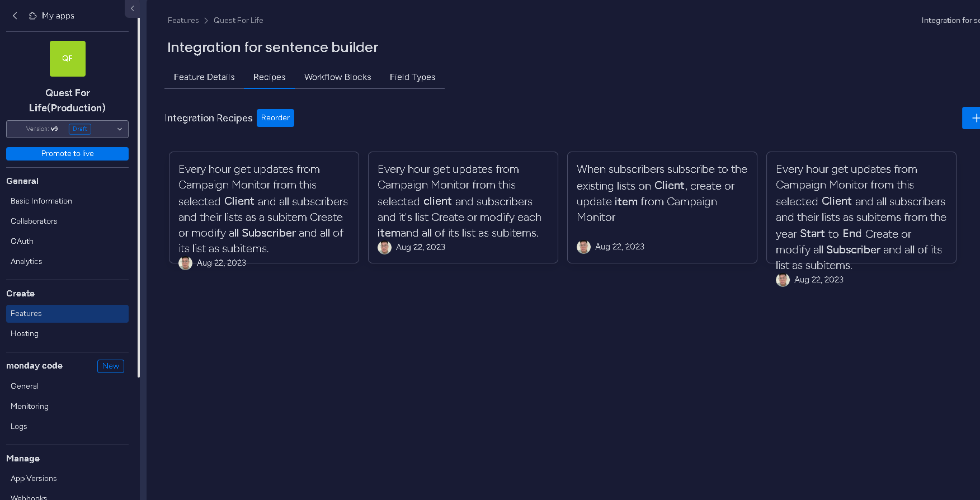
Task: Switch to the Feature Details tab
Action: pyautogui.click(x=204, y=77)
